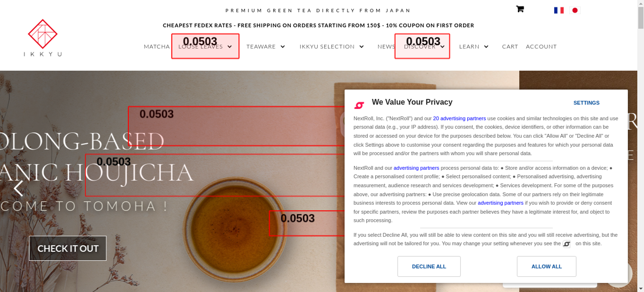644x292 pixels.
Task: Go to previous slide arrow
Action: point(18,188)
